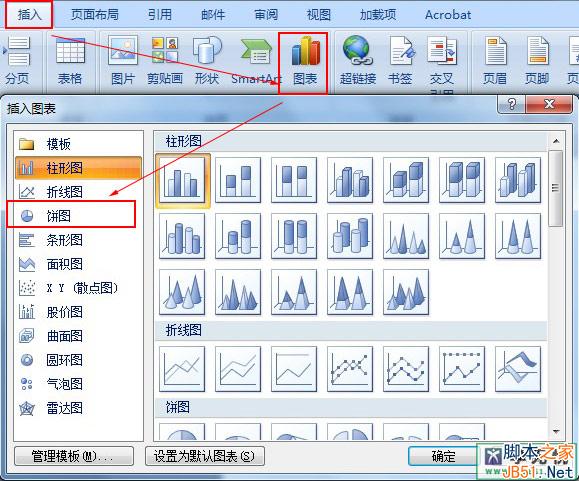Select 折线图 line chart category
579x481 pixels.
coord(78,192)
